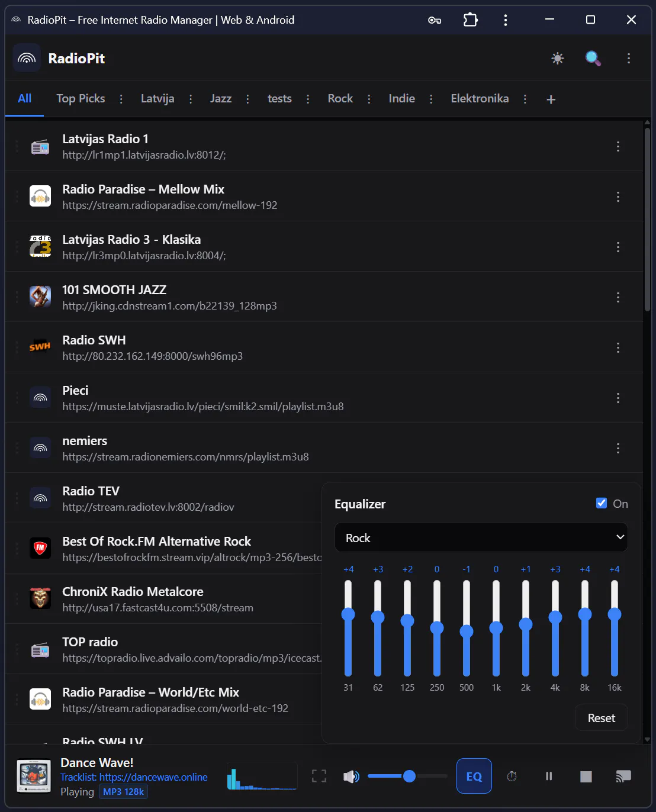Open options menu for 101 SMOOTH JAZZ
Viewport: 656px width, 812px height.
pyautogui.click(x=618, y=297)
